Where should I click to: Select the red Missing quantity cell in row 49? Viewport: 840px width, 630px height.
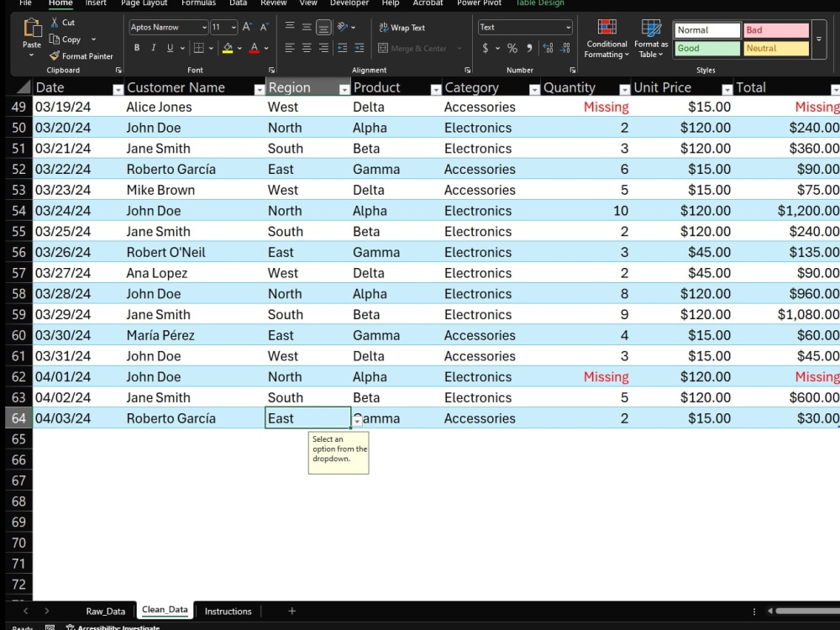pos(586,108)
